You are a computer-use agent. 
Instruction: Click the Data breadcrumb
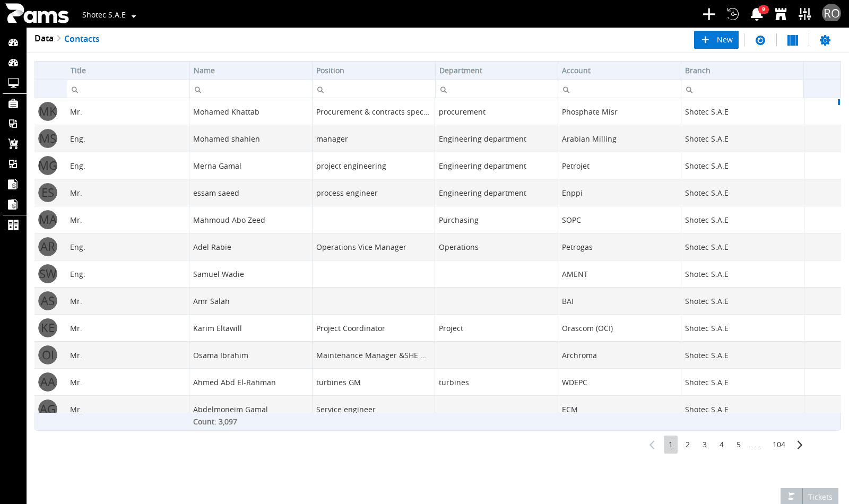[x=44, y=38]
